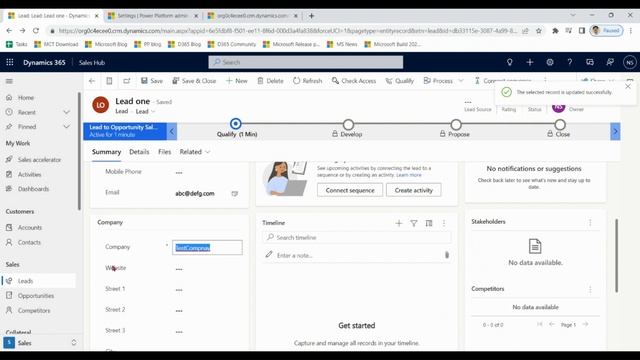Reload the browser page
This screenshot has height=360, width=640.
point(36,31)
